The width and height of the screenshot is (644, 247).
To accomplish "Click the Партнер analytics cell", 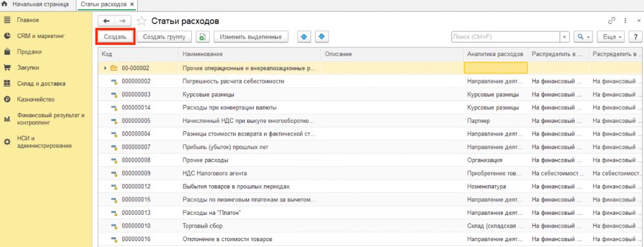I will [x=496, y=121].
